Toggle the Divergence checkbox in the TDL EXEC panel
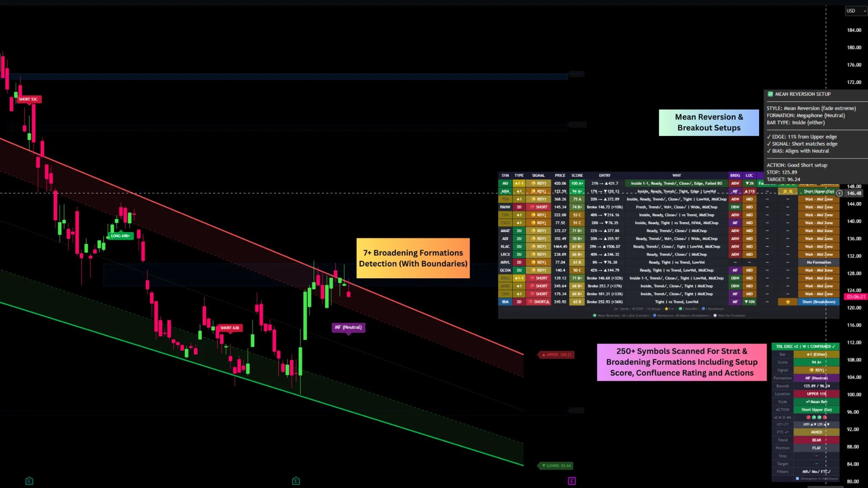 coord(797,478)
